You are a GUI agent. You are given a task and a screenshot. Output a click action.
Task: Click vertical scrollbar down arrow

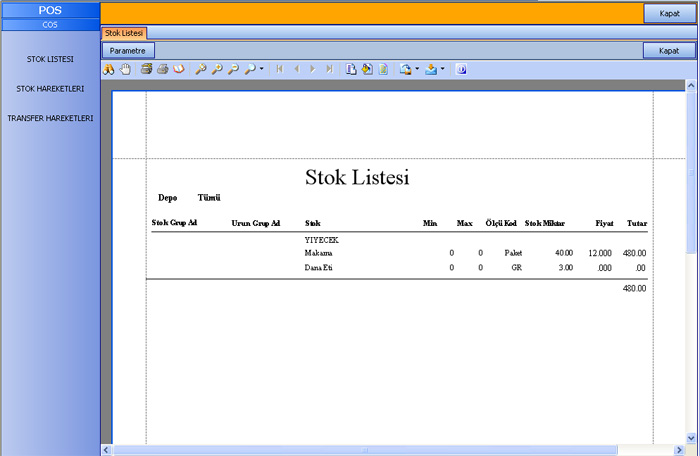691,438
